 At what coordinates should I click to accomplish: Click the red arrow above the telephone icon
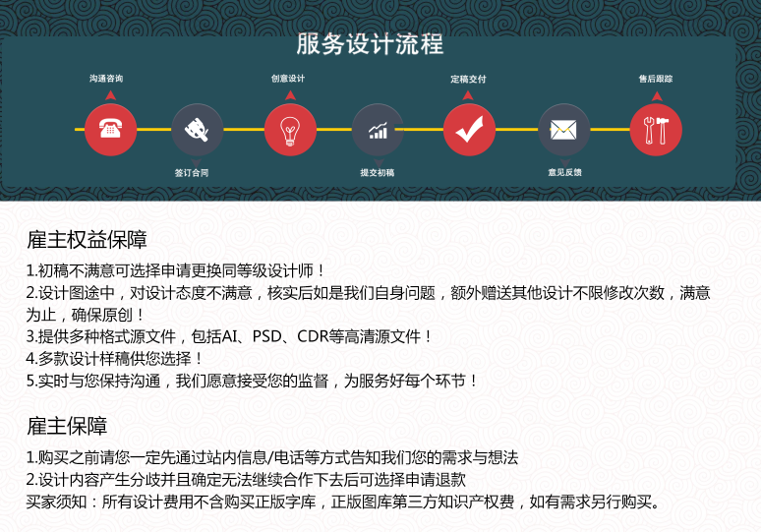click(x=111, y=95)
